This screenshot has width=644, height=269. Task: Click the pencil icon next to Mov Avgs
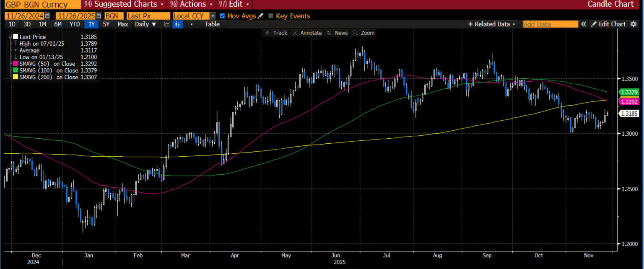pos(261,16)
